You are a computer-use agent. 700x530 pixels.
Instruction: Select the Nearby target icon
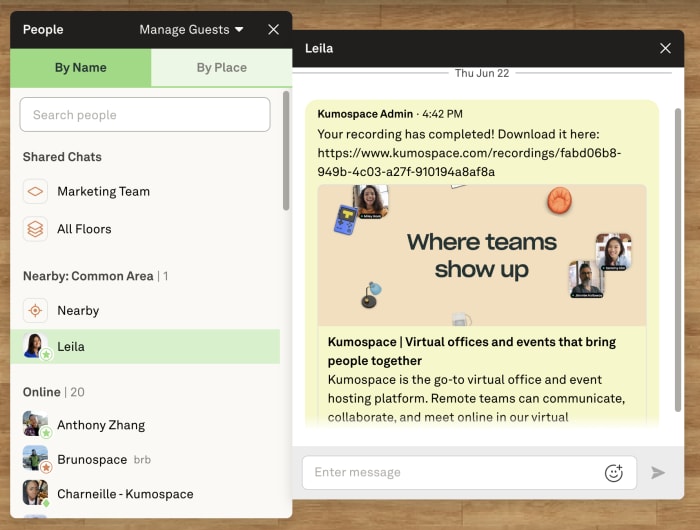(35, 310)
